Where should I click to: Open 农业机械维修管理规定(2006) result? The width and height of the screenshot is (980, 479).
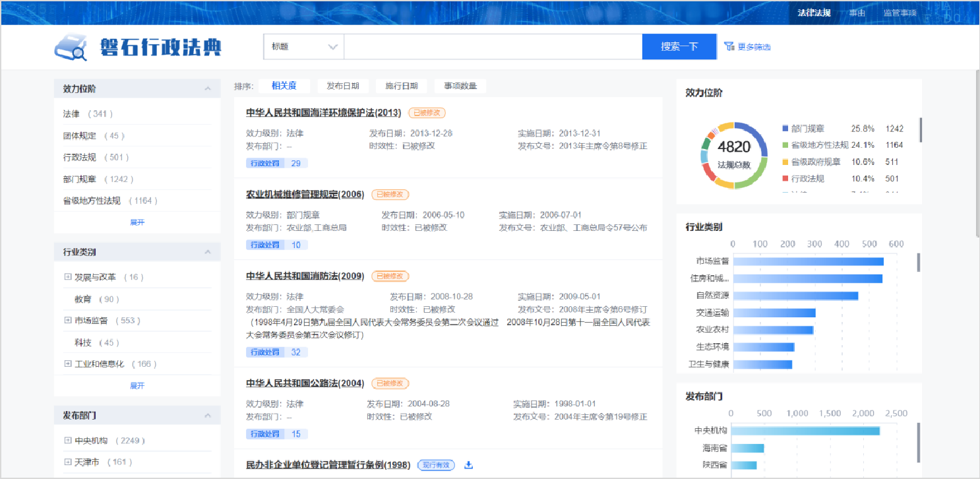coord(305,195)
